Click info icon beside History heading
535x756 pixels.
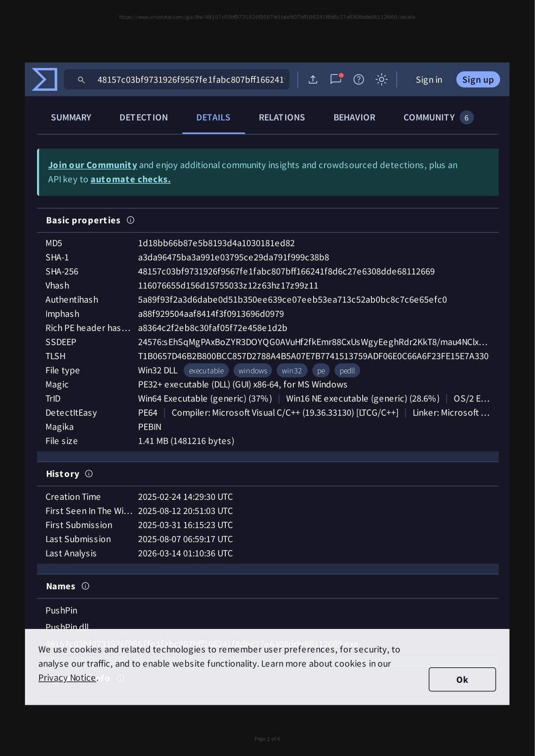[89, 474]
